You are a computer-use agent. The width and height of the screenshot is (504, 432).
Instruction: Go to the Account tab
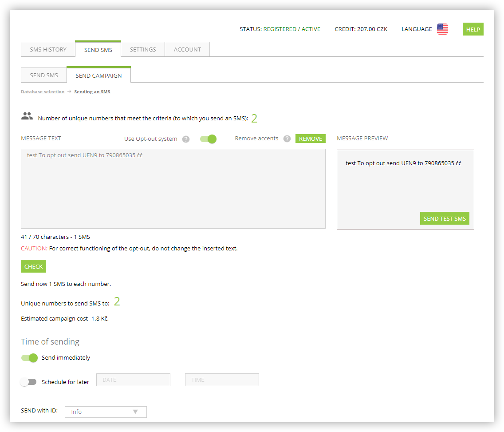point(187,49)
